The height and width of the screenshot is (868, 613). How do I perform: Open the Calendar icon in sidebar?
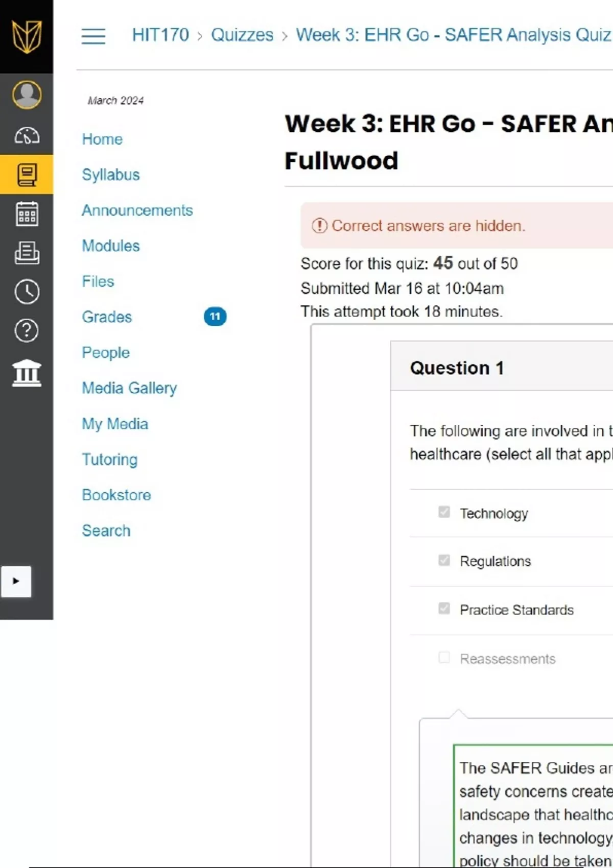(27, 213)
